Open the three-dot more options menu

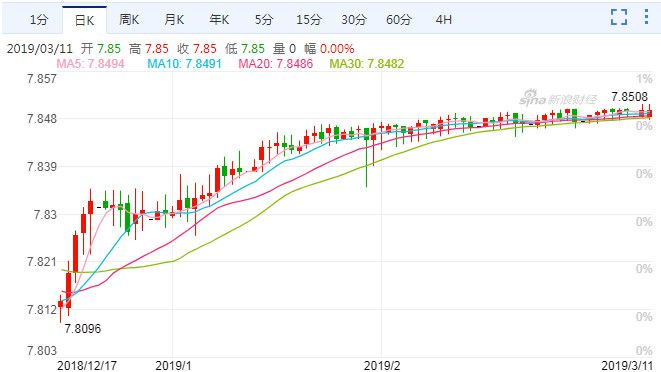click(646, 16)
